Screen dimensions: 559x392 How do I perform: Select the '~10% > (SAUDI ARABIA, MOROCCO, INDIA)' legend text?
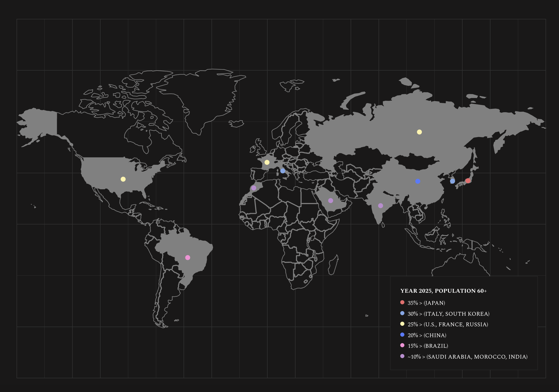(x=467, y=357)
